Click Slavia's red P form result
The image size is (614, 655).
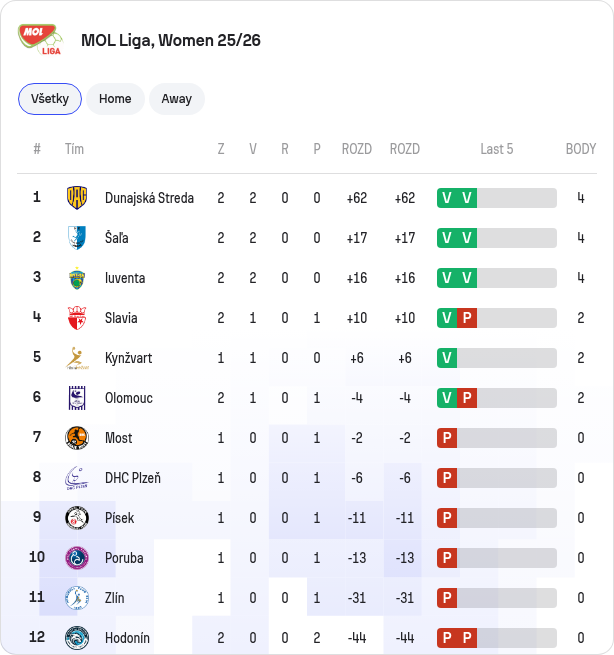(467, 318)
